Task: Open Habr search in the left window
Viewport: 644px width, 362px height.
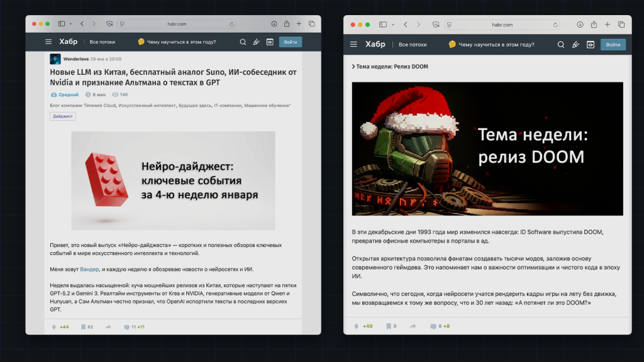Action: click(243, 42)
